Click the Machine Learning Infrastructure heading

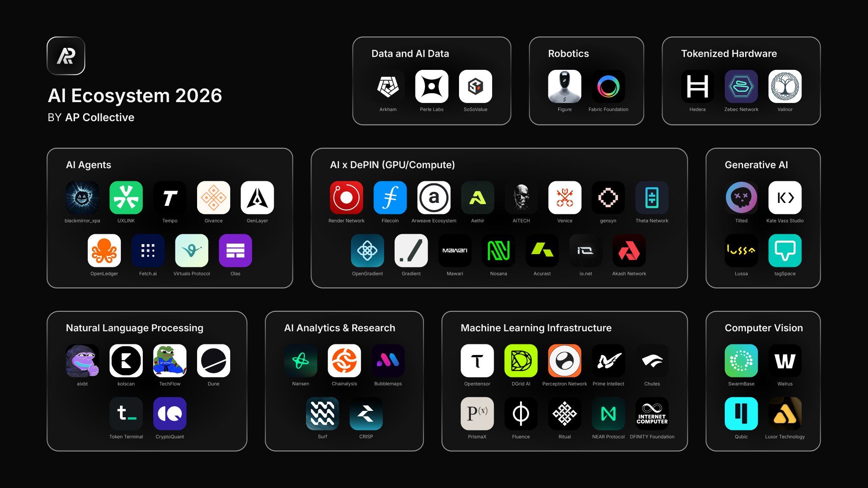pos(536,328)
